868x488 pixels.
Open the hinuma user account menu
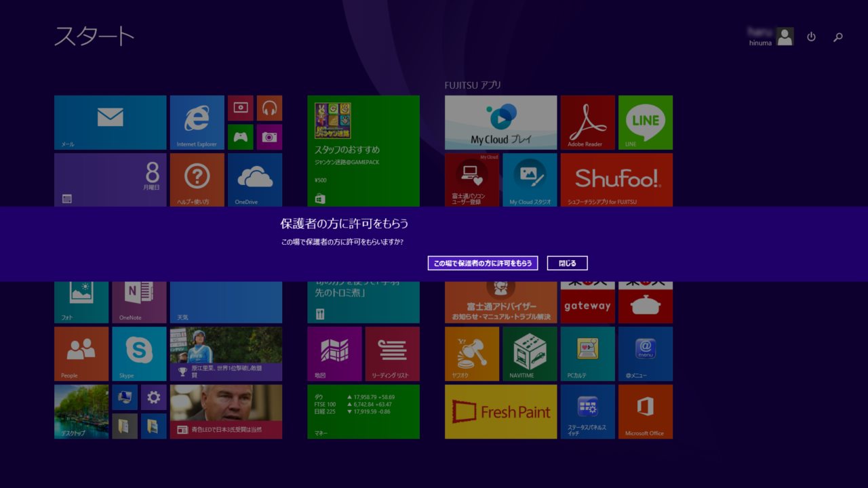click(771, 37)
